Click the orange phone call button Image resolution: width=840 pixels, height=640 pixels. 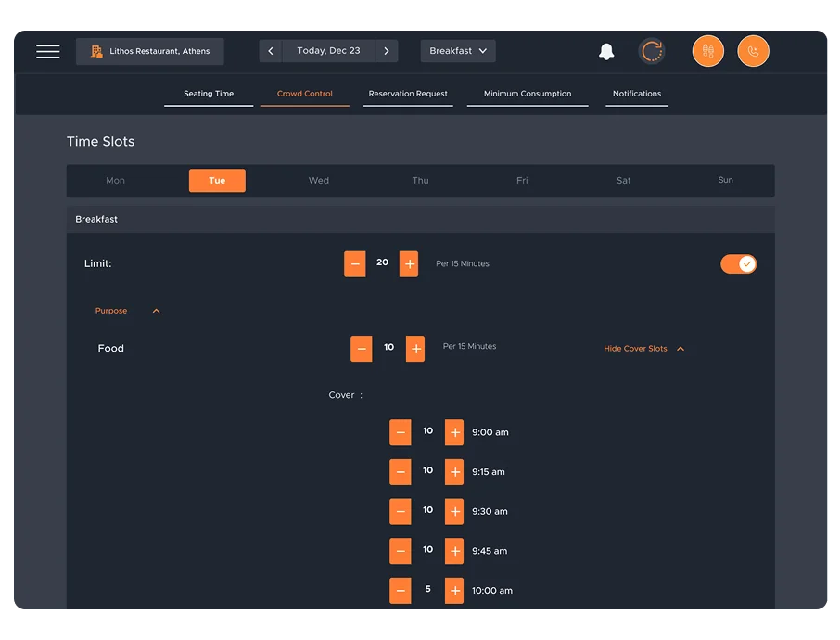point(753,51)
